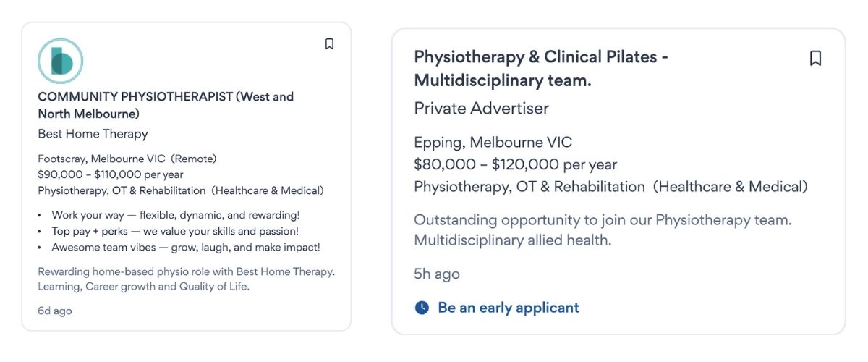
Task: Click $80,000 – $120,000 per year salary
Action: click(515, 164)
